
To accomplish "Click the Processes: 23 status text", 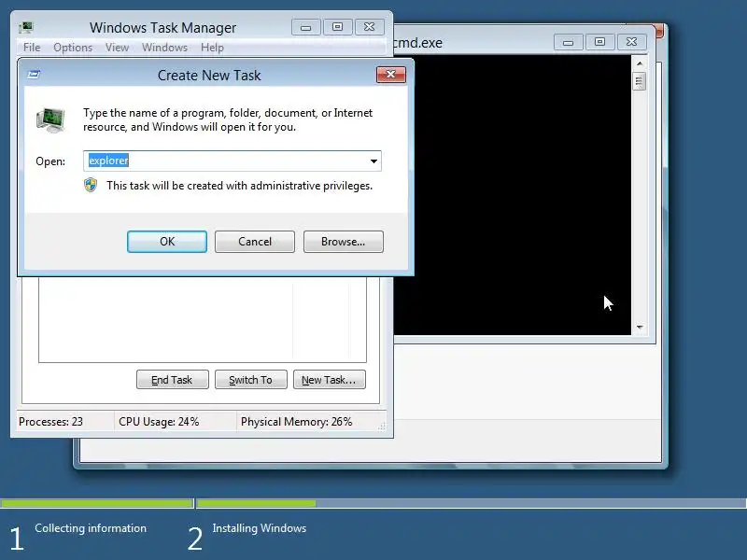I will point(51,422).
